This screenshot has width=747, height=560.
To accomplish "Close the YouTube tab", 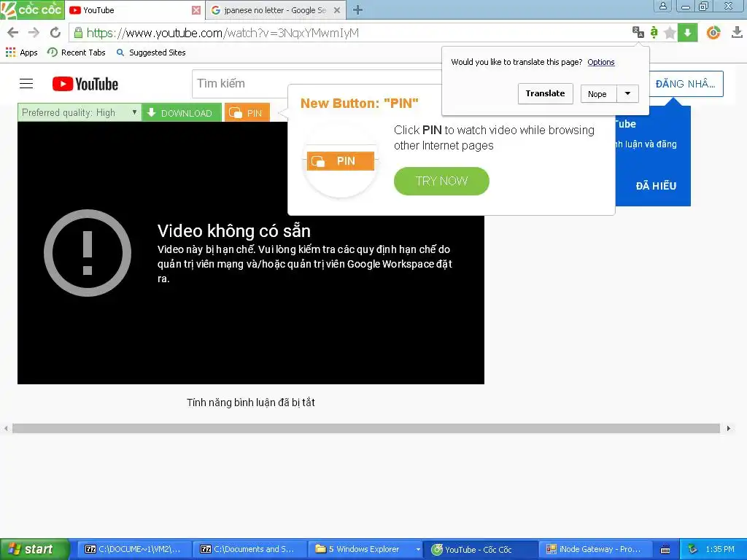I will click(x=196, y=10).
